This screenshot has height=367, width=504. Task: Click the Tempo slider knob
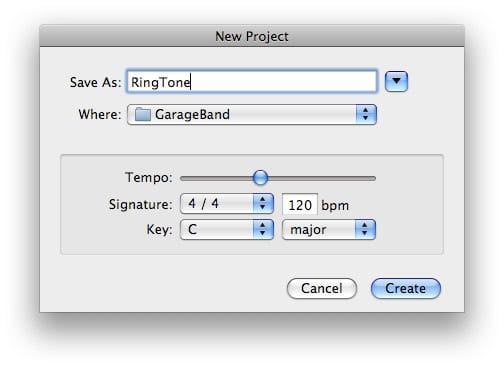coord(260,178)
